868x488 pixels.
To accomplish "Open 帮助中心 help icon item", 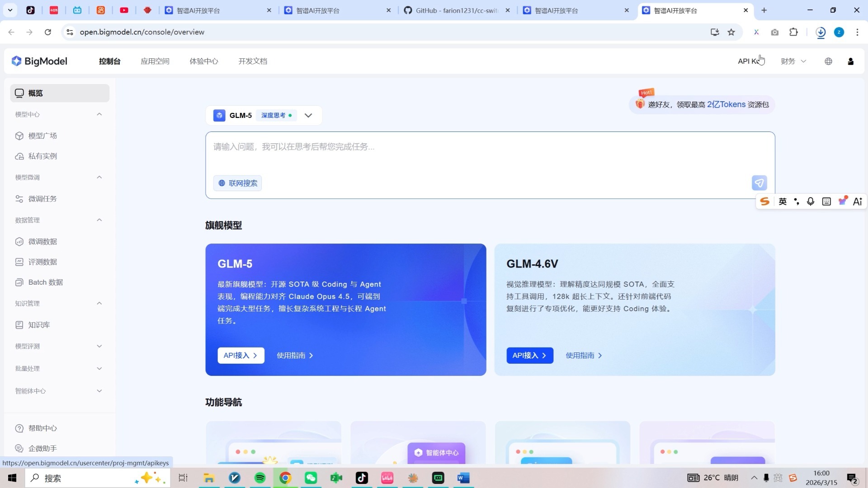I will click(42, 428).
